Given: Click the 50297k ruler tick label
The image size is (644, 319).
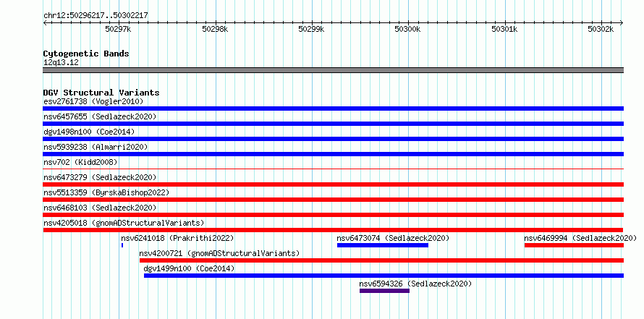Looking at the screenshot, I should [119, 29].
